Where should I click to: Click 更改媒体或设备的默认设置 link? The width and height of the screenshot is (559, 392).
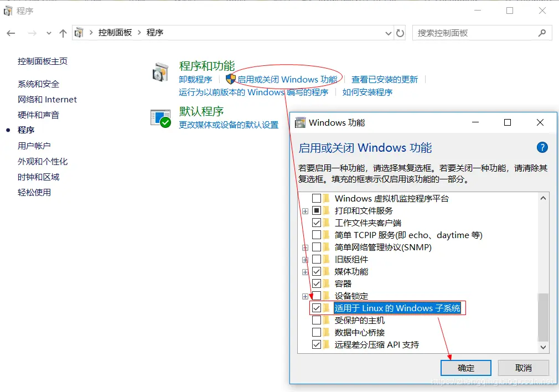229,125
